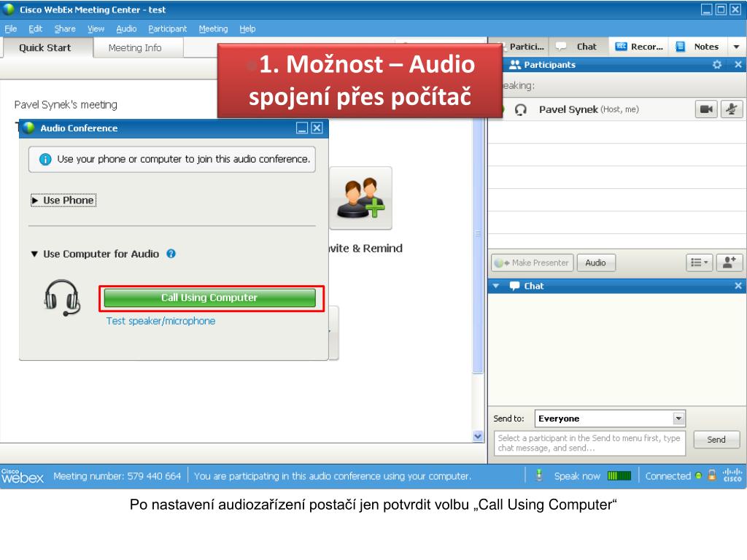This screenshot has width=747, height=560.
Task: Toggle the Chat panel button in toolbar
Action: (577, 47)
